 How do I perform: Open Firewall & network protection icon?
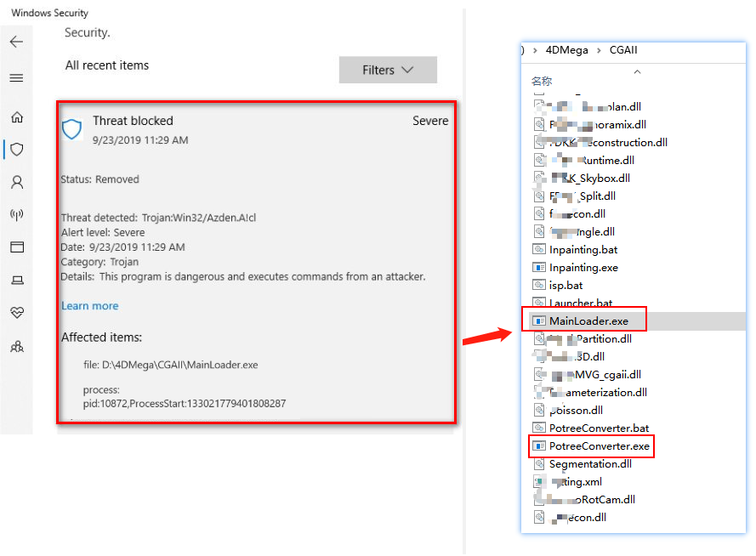(16, 214)
